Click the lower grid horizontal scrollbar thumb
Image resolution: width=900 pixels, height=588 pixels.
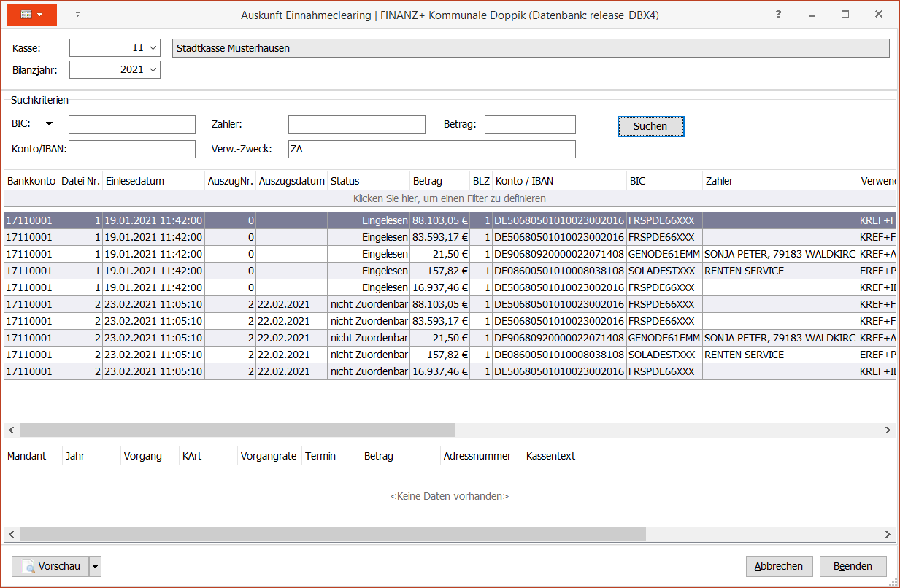pyautogui.click(x=333, y=534)
